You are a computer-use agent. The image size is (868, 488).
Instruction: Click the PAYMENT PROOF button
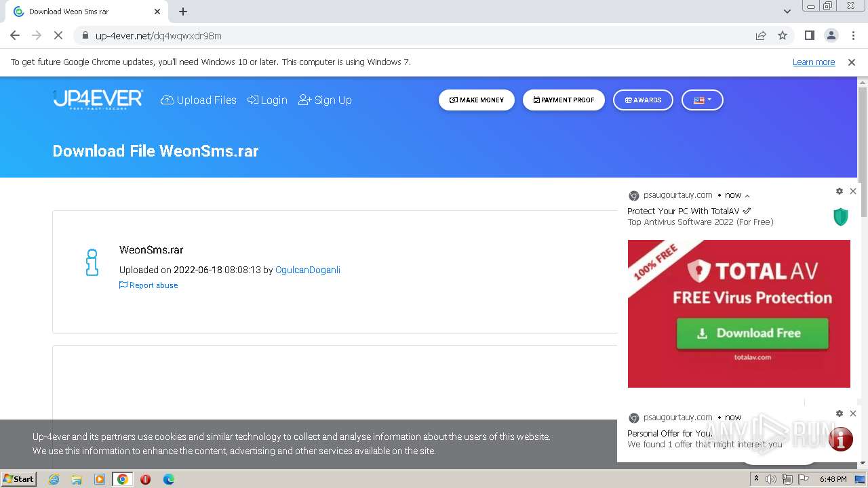click(564, 100)
